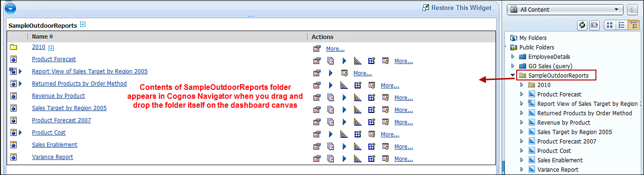
Task: Create report view of Variance Report
Action: (x=372, y=159)
